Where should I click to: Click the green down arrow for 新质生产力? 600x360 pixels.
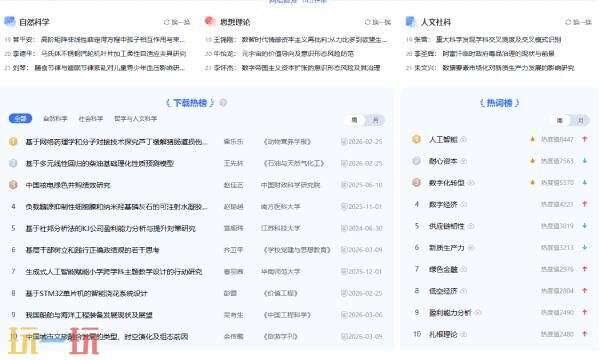tap(585, 248)
